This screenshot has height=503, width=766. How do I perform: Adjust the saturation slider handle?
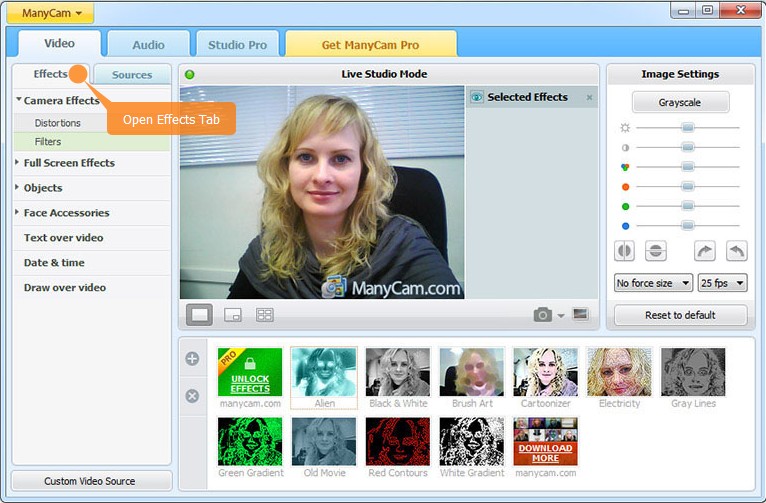pos(688,167)
